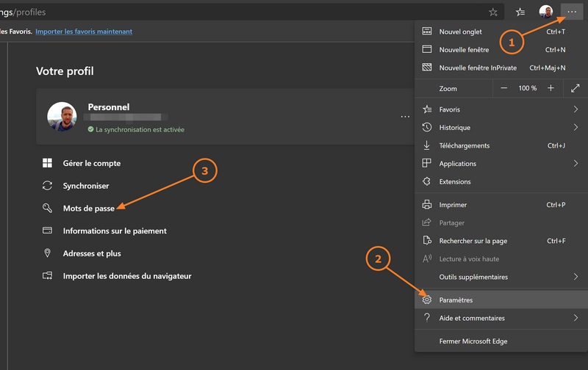The width and height of the screenshot is (588, 370).
Task: Click the full screen zoom arrow icon
Action: (x=575, y=88)
